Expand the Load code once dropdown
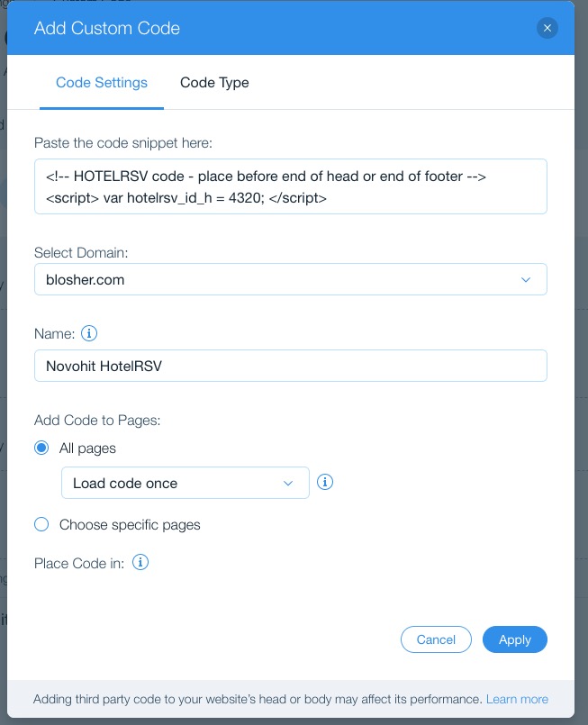Viewport: 588px width, 725px height. pos(185,483)
